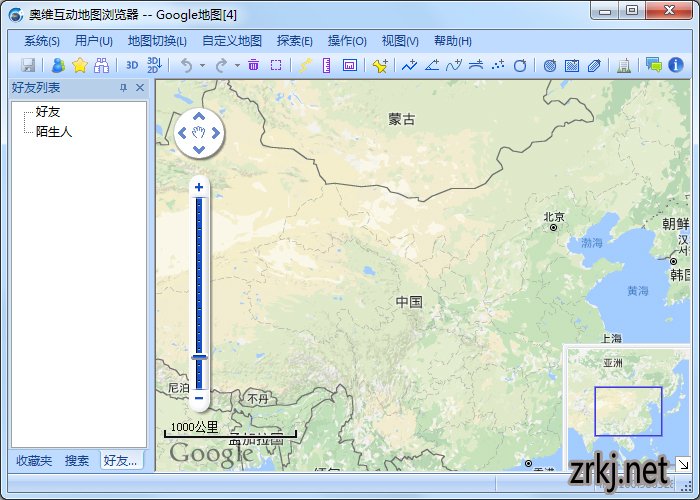Click the hand icon in pan control
This screenshot has height=500, width=700.
tap(199, 133)
